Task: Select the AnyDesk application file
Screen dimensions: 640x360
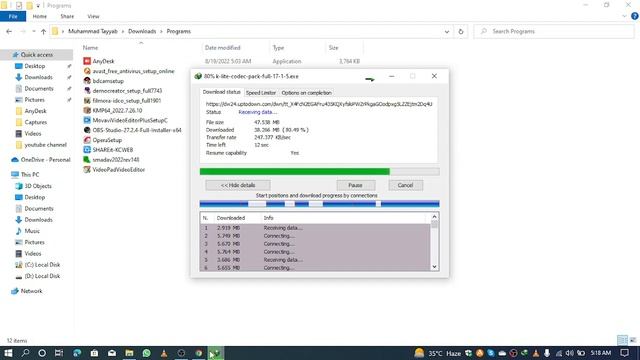Action: [103, 61]
